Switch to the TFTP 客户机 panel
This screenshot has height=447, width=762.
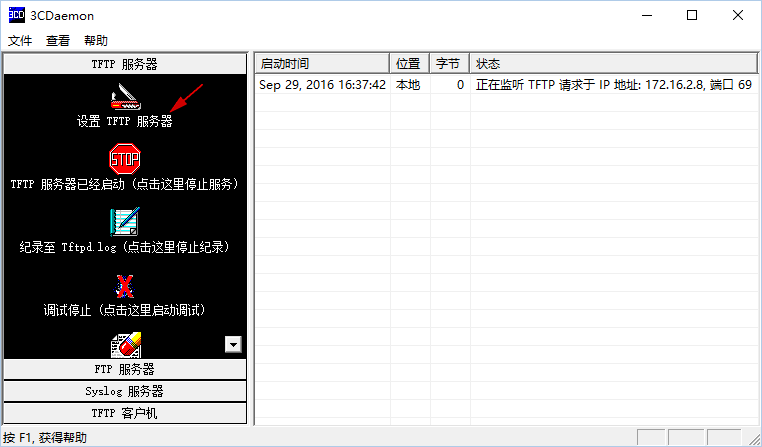coord(125,413)
